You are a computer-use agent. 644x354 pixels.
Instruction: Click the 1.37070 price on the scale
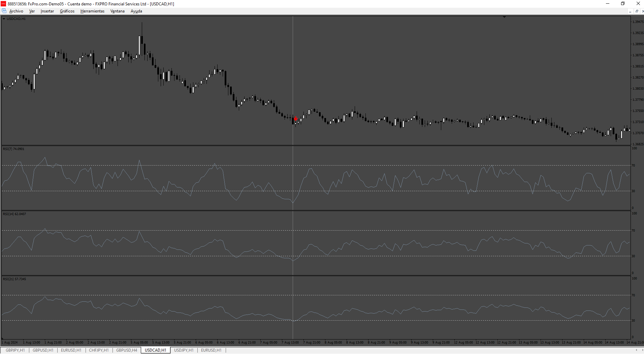pos(638,133)
